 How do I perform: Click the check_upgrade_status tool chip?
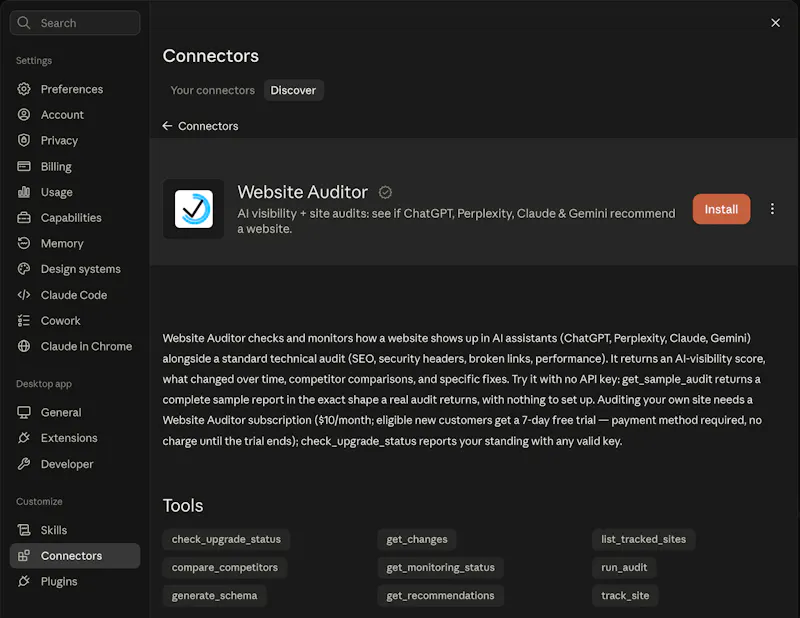tap(226, 539)
